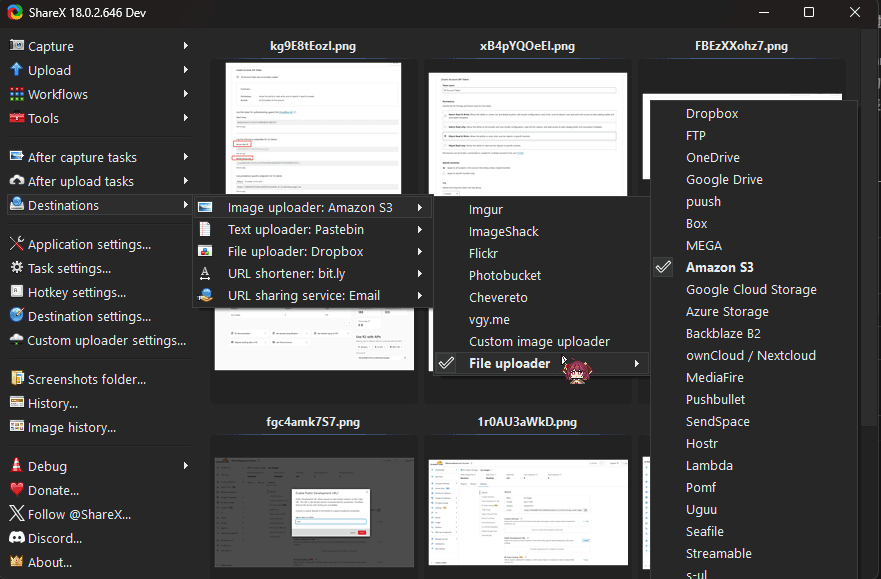Screen dimensions: 881x579
Task: Click the Workflows grid icon
Action: [17, 94]
